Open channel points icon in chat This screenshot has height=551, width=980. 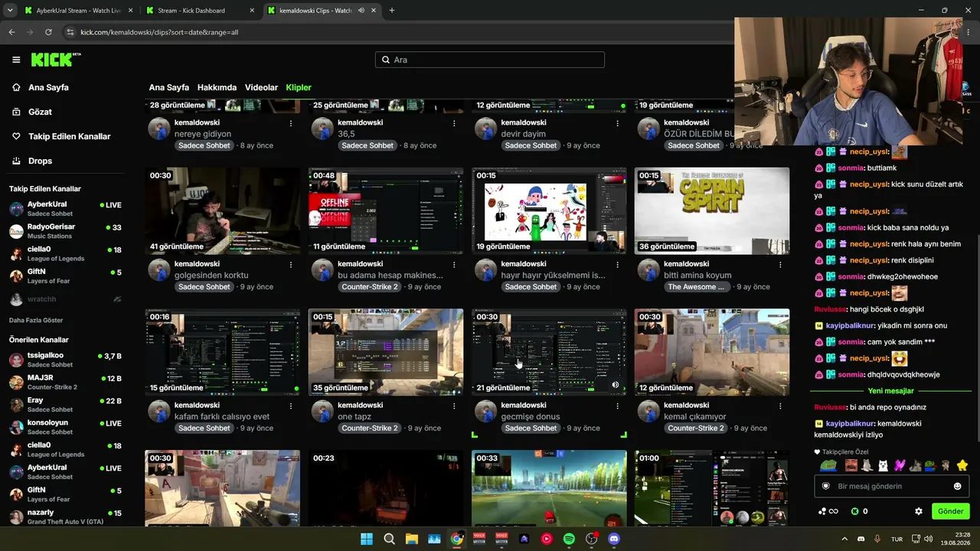tap(828, 511)
